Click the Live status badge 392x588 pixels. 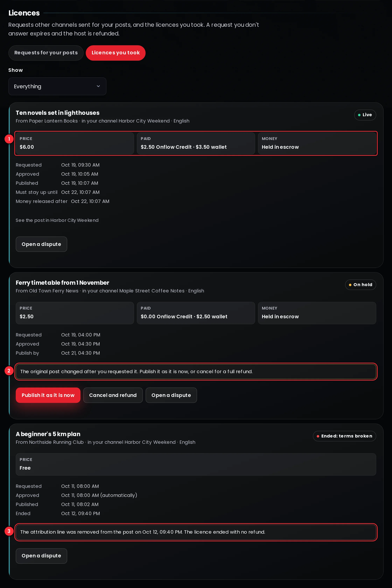point(365,115)
